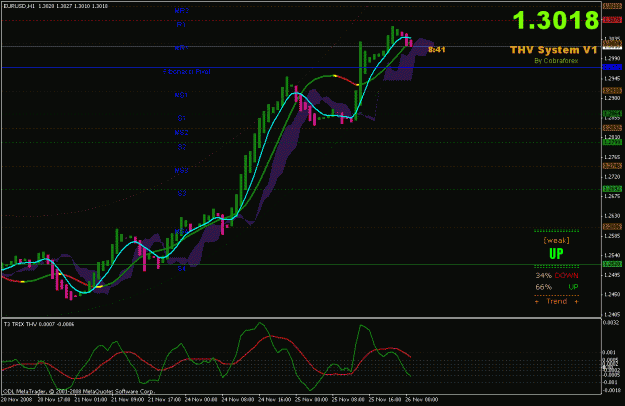The height and width of the screenshot is (406, 625).
Task: Click the 1.2405 price axis label
Action: (x=612, y=314)
